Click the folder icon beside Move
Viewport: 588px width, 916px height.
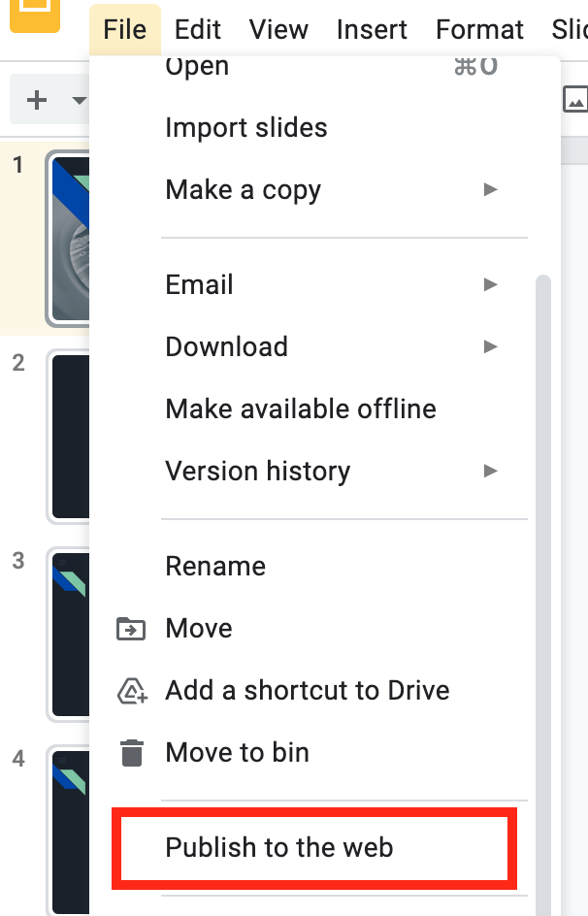(x=131, y=629)
